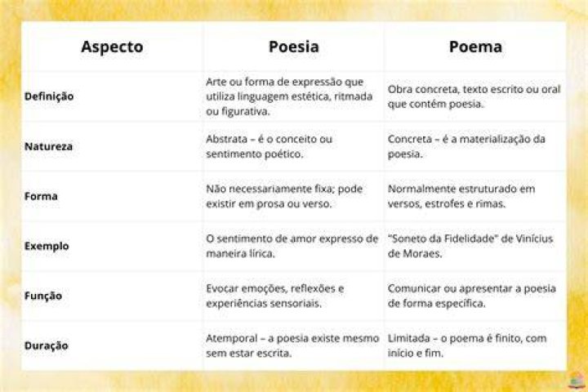Click the 'Atemporal – a poesia existe' cell
588x392 pixels.
[292, 345]
